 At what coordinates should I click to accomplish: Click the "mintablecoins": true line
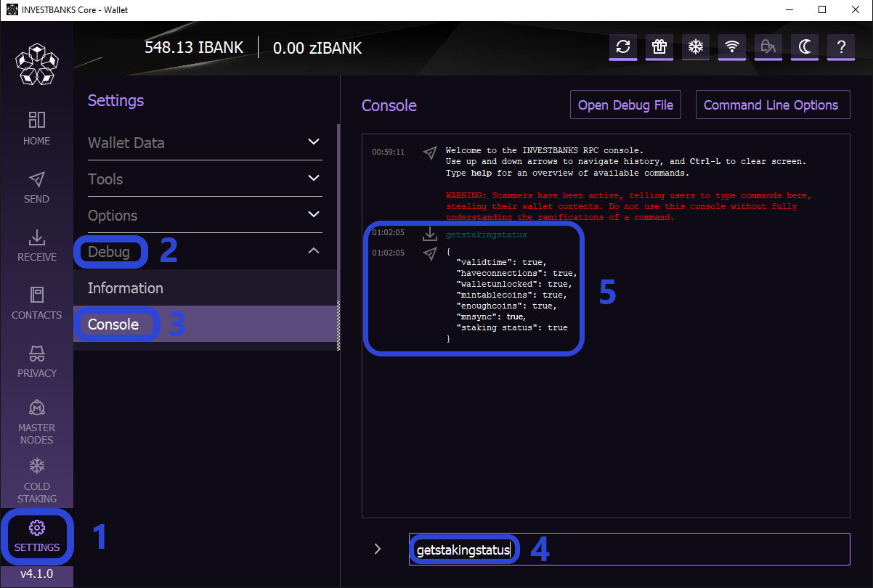point(511,295)
